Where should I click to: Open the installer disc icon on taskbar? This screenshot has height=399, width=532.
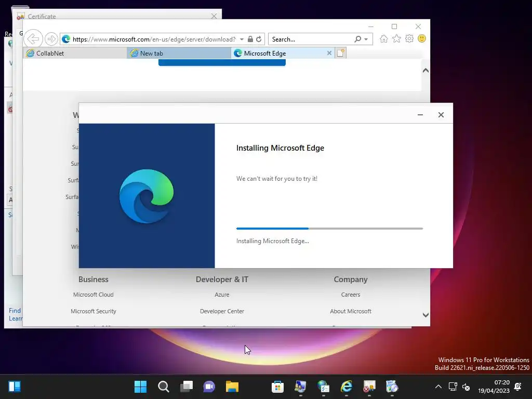[x=392, y=387]
